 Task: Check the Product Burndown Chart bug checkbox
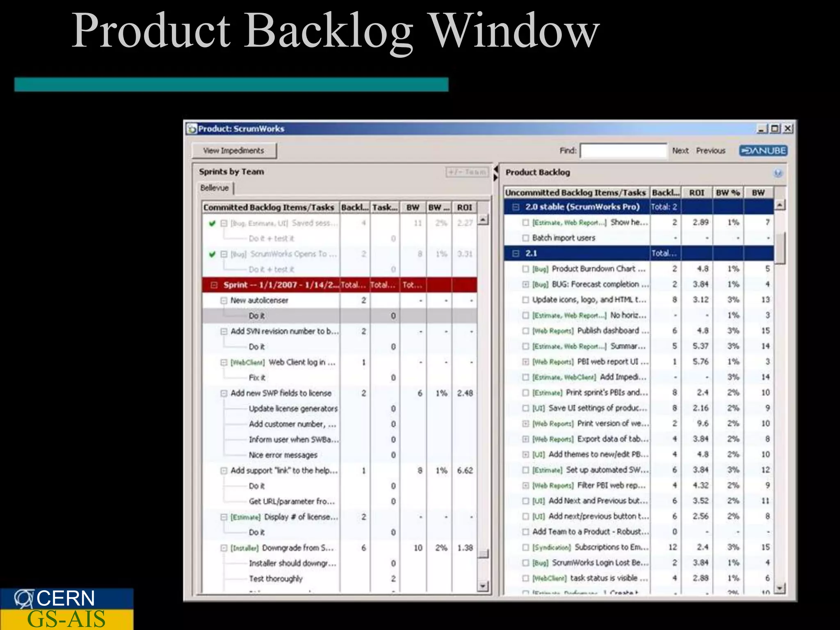[525, 269]
